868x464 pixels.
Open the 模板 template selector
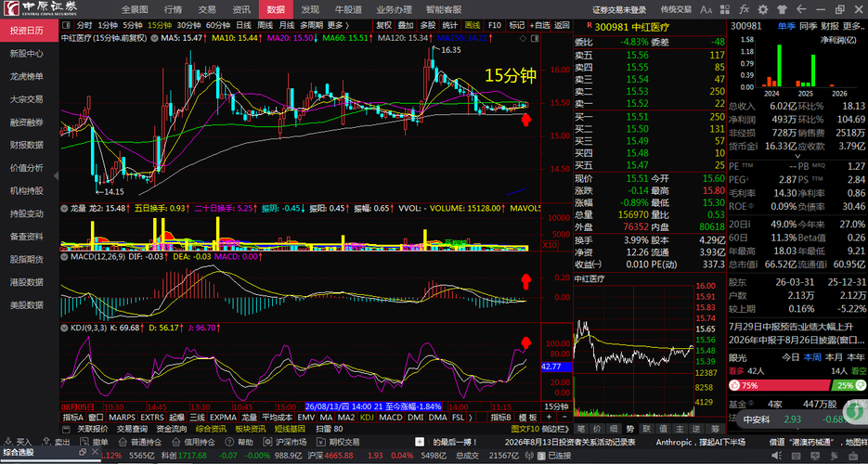click(x=528, y=417)
